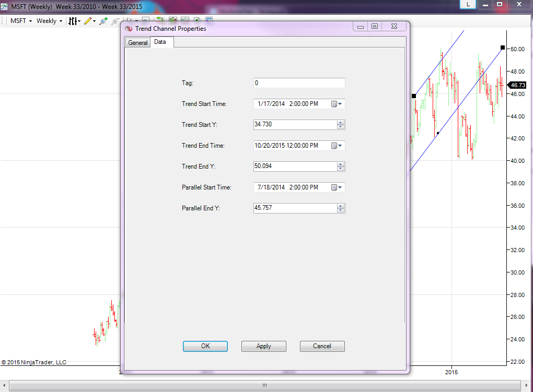Image resolution: width=533 pixels, height=392 pixels.
Task: Click the Apply button
Action: point(264,346)
